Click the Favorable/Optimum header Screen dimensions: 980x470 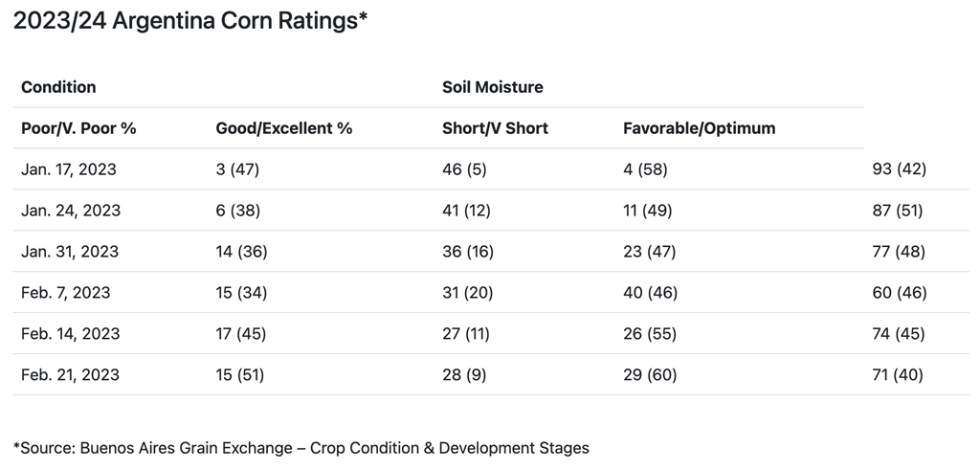tap(699, 128)
